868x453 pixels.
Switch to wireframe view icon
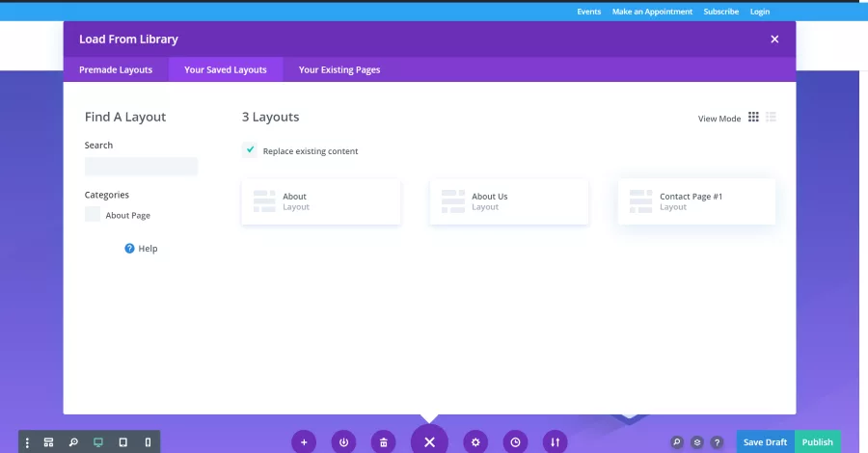[x=49, y=442]
